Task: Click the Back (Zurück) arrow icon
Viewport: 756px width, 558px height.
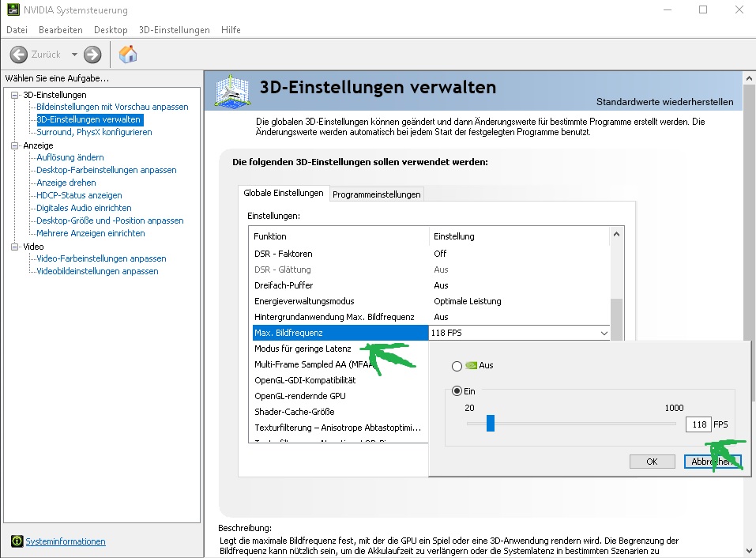Action: [x=19, y=55]
